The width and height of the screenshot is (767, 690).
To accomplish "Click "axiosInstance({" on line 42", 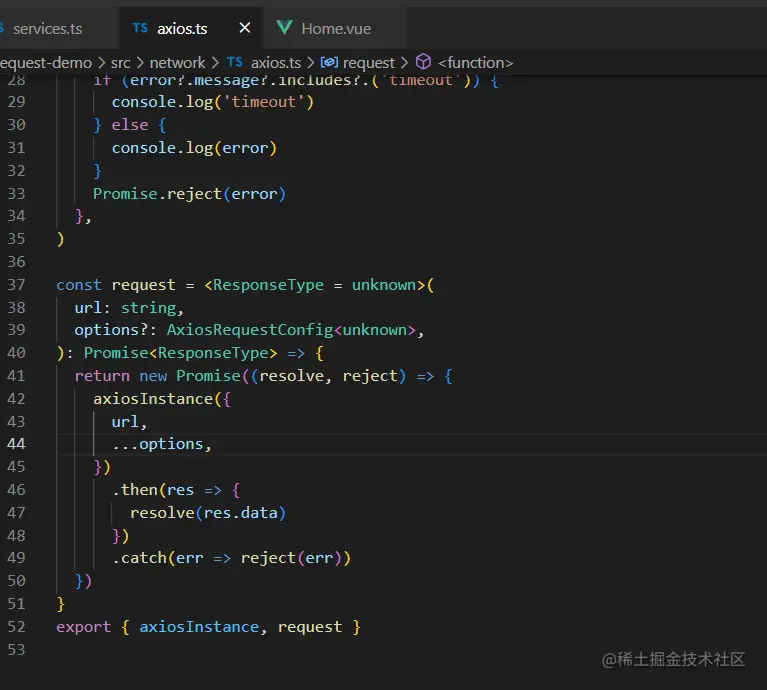I will tap(162, 399).
